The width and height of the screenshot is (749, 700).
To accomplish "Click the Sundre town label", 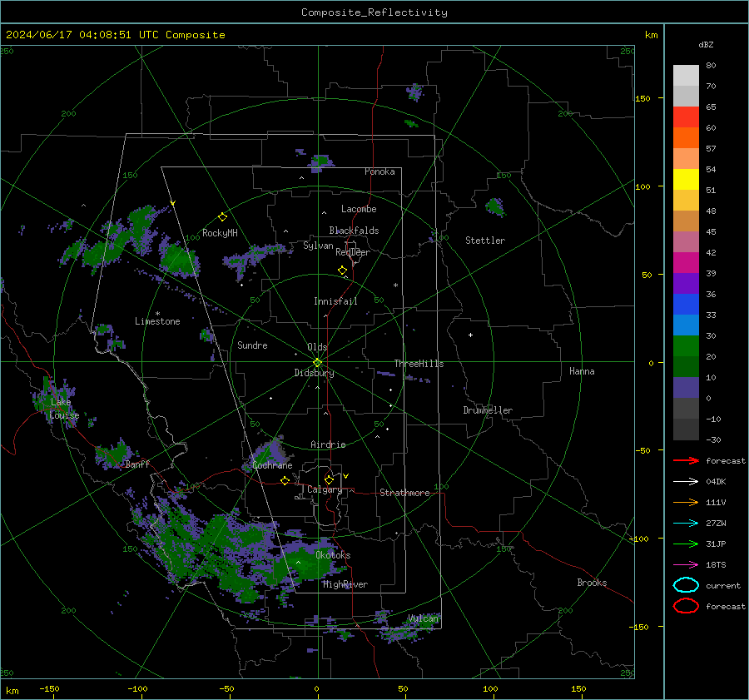I will coord(252,345).
